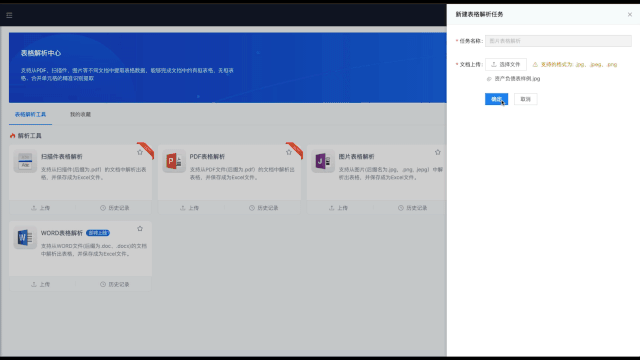Select the 表格解析工具 tab
640x360 pixels.
30,114
